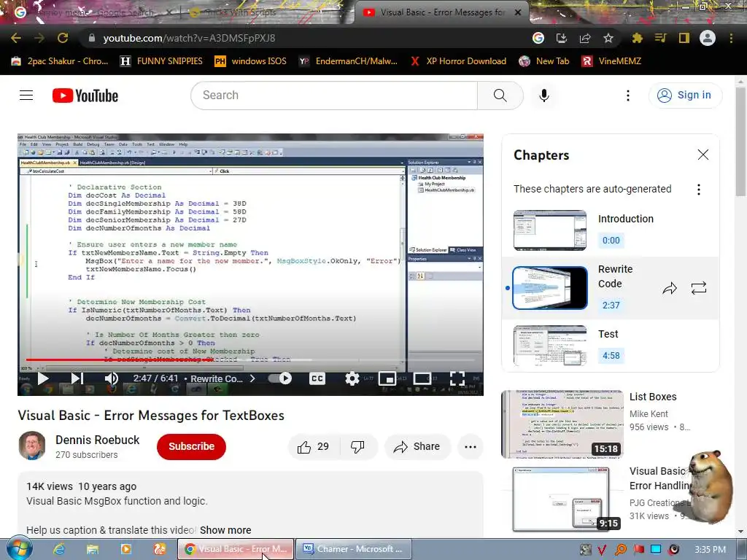Open the Chrome extensions puzzle icon
Viewport: 747px width, 560px height.
(x=637, y=38)
